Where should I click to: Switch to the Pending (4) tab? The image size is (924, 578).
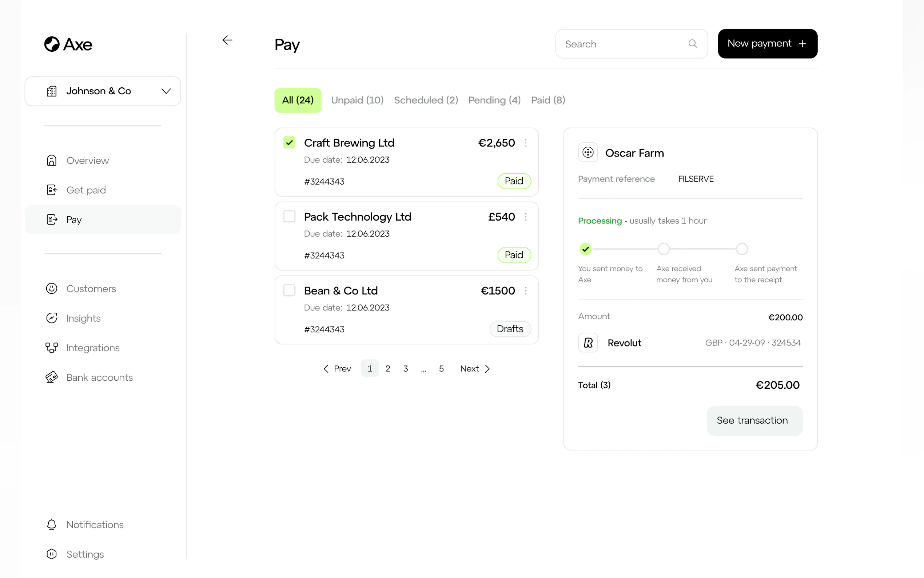pos(494,100)
